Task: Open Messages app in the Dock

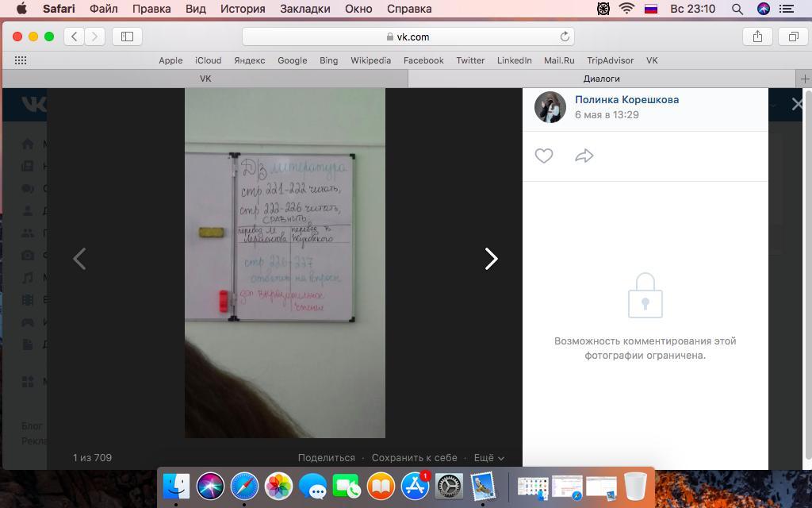Action: point(312,487)
